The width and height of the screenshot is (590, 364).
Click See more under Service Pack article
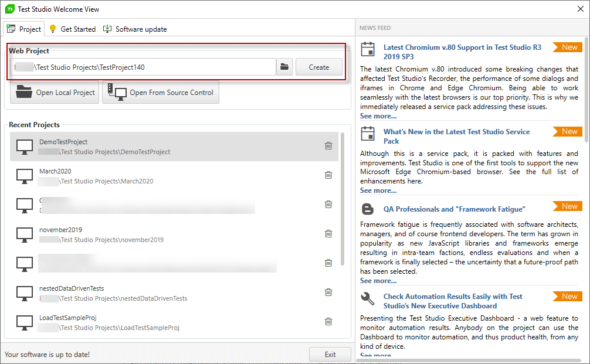click(378, 190)
